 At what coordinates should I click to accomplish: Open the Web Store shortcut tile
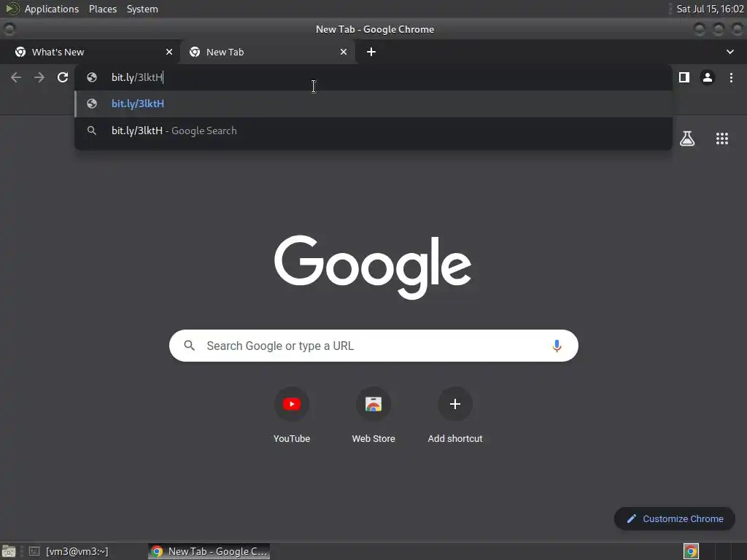[373, 416]
